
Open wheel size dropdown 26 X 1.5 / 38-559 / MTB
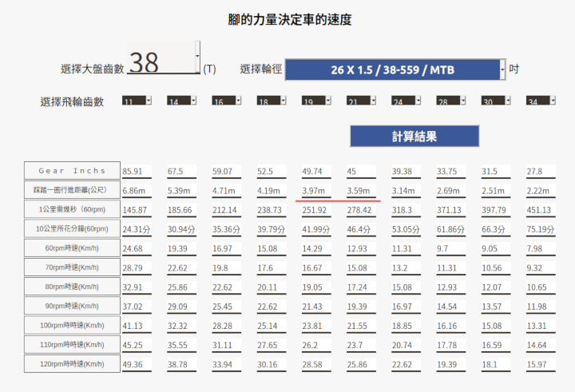pyautogui.click(x=395, y=69)
